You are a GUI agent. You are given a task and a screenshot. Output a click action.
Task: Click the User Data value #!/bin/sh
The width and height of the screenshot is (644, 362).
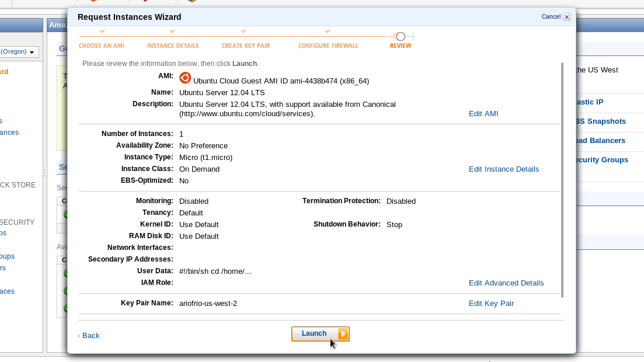pos(215,271)
